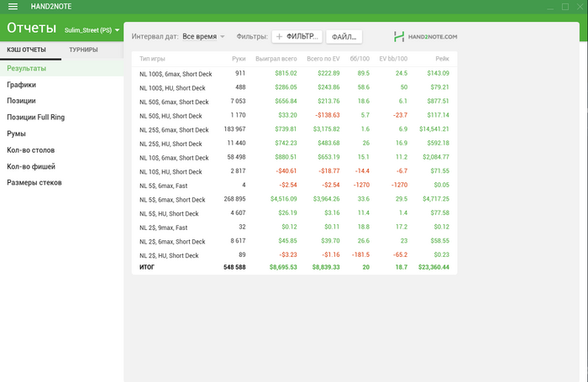
Task: Select the 'NL 5$, 6max, Short Deck' row
Action: click(294, 200)
